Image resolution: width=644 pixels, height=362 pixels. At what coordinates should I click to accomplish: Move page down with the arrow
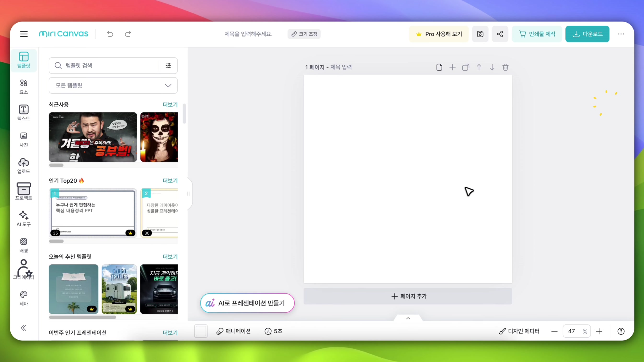click(x=492, y=67)
